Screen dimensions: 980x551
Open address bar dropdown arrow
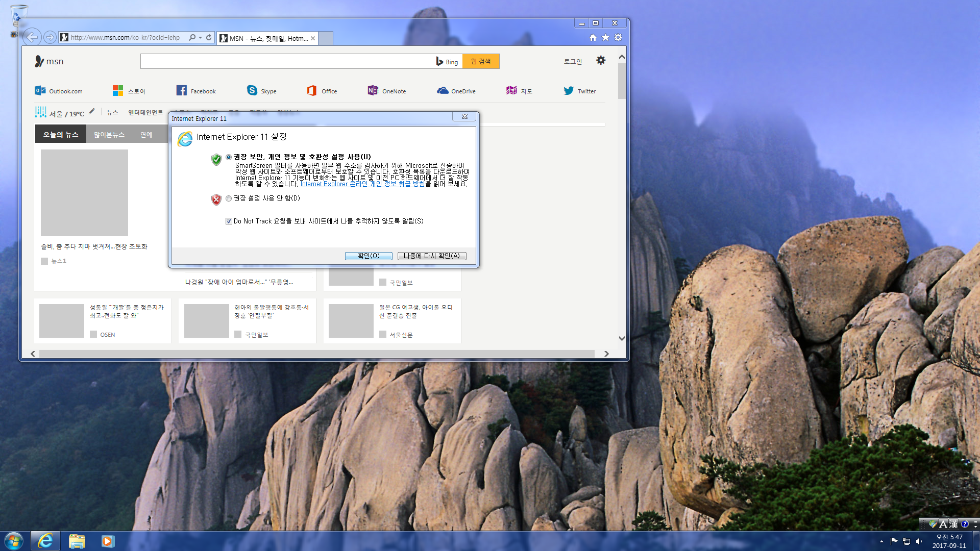[x=200, y=37]
